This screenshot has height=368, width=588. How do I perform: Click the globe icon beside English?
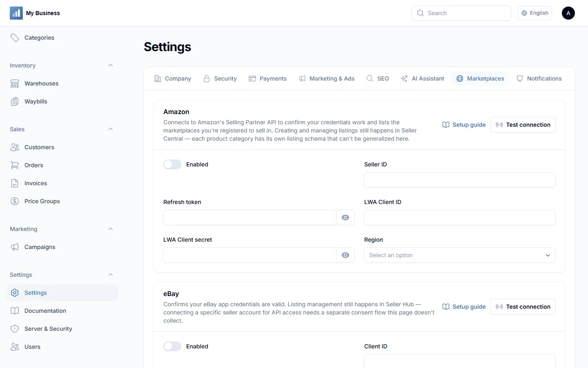[524, 13]
